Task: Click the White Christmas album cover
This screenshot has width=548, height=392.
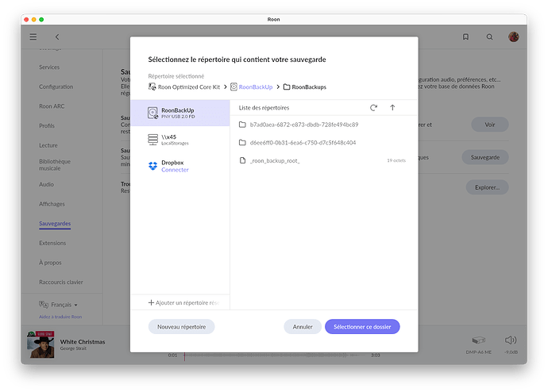Action: (x=41, y=344)
